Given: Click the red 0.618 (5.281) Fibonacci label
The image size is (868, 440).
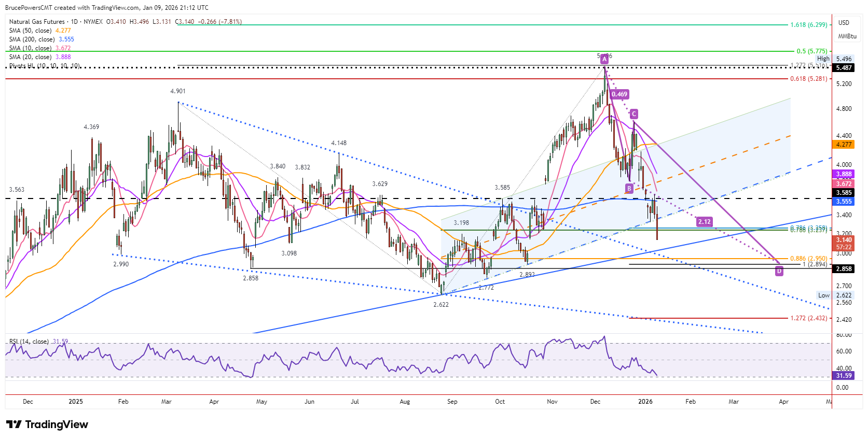Looking at the screenshot, I should [809, 79].
